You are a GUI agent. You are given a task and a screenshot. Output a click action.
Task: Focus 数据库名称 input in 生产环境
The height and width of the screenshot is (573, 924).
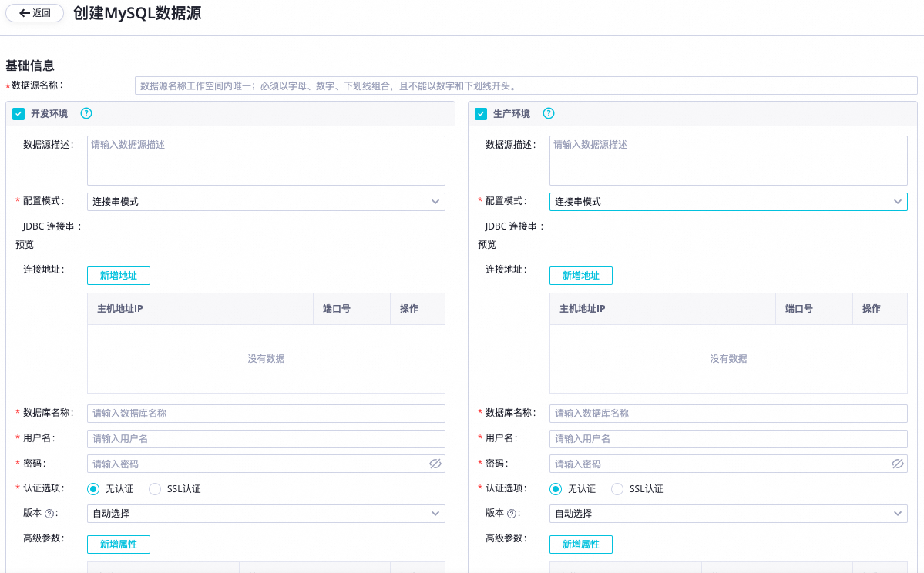[728, 414]
